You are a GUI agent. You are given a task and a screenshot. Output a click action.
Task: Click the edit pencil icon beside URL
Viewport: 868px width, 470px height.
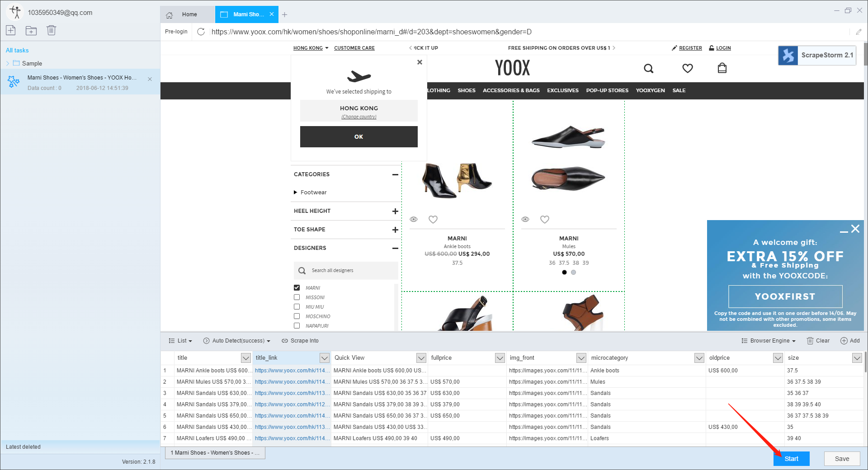[x=859, y=32]
